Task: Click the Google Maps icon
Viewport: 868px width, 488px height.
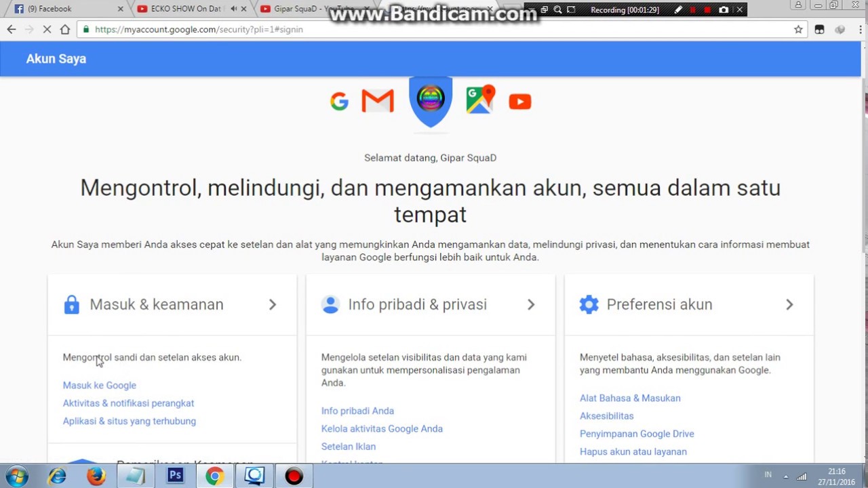Action: [x=480, y=100]
